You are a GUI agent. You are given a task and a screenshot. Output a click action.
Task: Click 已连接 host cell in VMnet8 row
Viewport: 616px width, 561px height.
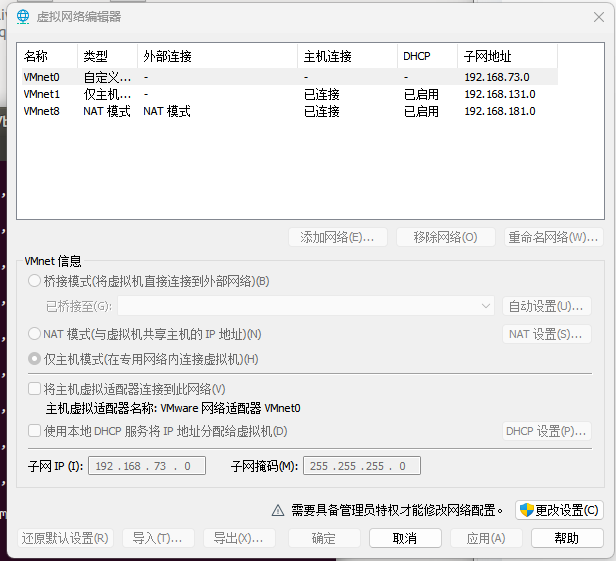tap(322, 111)
